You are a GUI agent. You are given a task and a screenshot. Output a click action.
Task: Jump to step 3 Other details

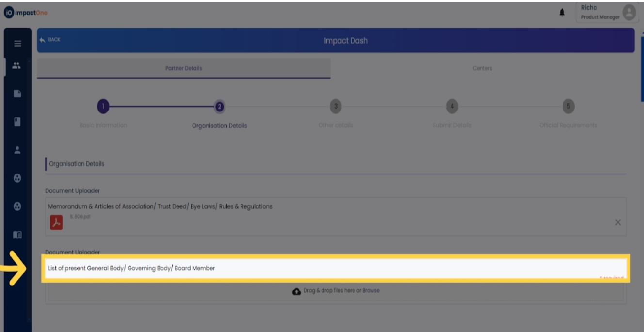(x=336, y=107)
